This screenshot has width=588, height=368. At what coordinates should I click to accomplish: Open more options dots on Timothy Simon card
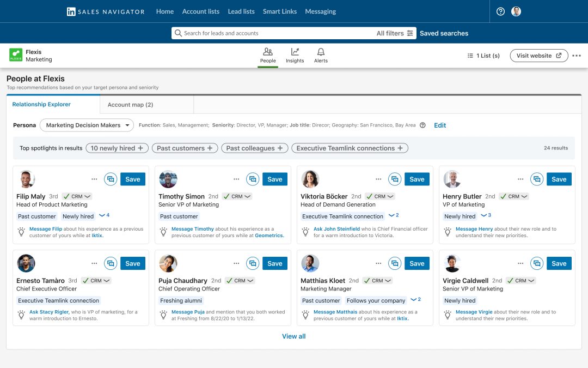[236, 179]
